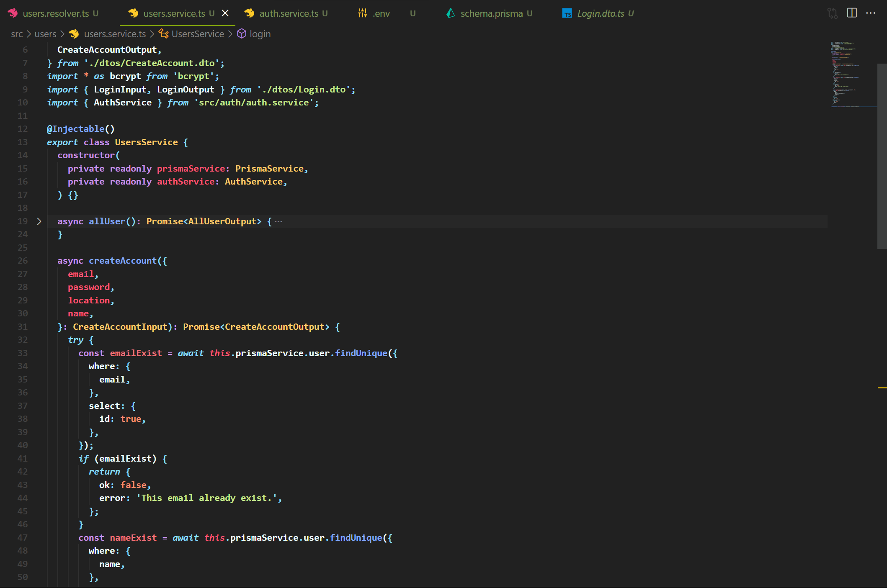
Task: Click the 'This email already exist.' string
Action: point(207,498)
